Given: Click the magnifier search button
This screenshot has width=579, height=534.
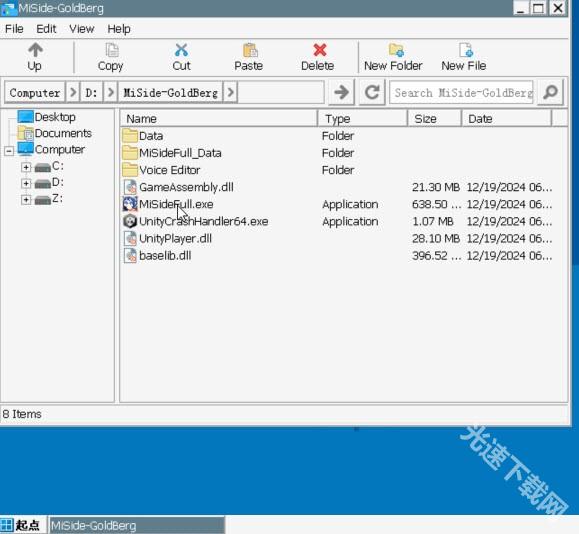Looking at the screenshot, I should [550, 92].
